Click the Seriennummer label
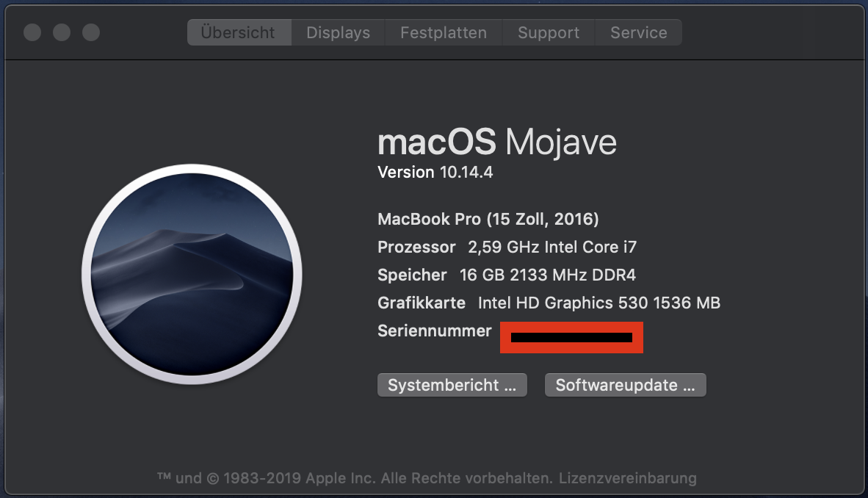 (434, 331)
